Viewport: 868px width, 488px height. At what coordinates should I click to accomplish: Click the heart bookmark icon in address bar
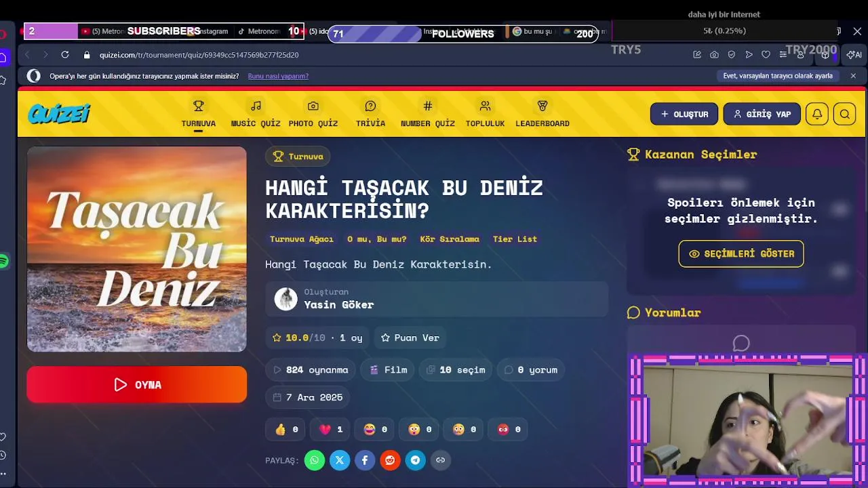pos(766,54)
